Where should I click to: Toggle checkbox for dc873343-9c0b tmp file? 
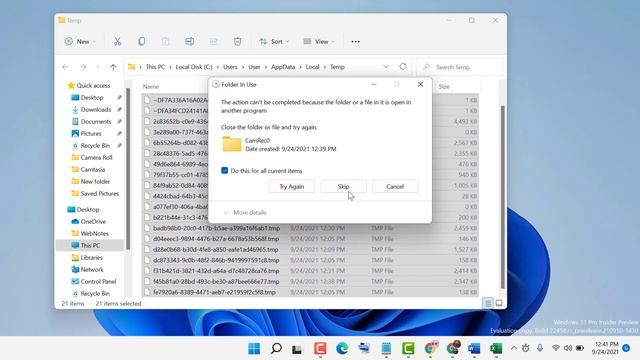coord(147,260)
